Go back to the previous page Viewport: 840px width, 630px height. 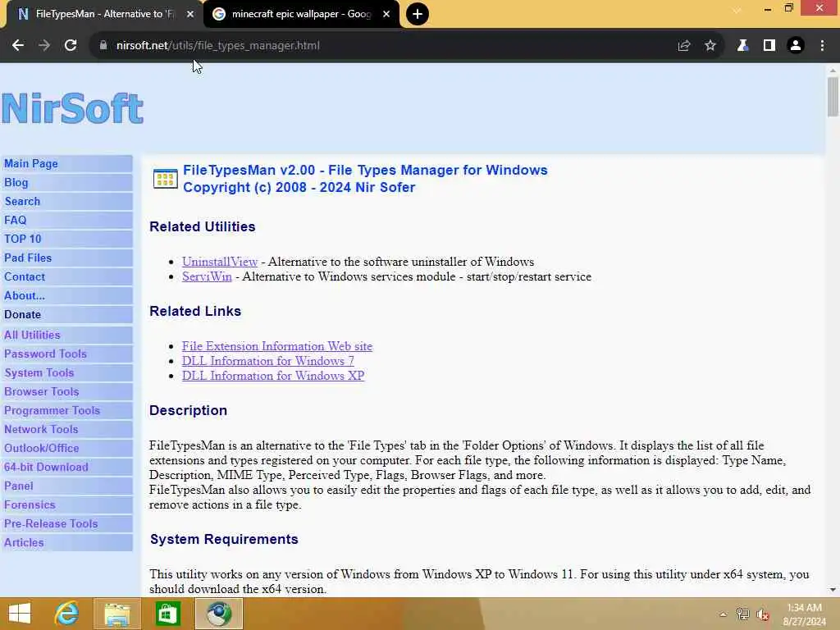18,46
